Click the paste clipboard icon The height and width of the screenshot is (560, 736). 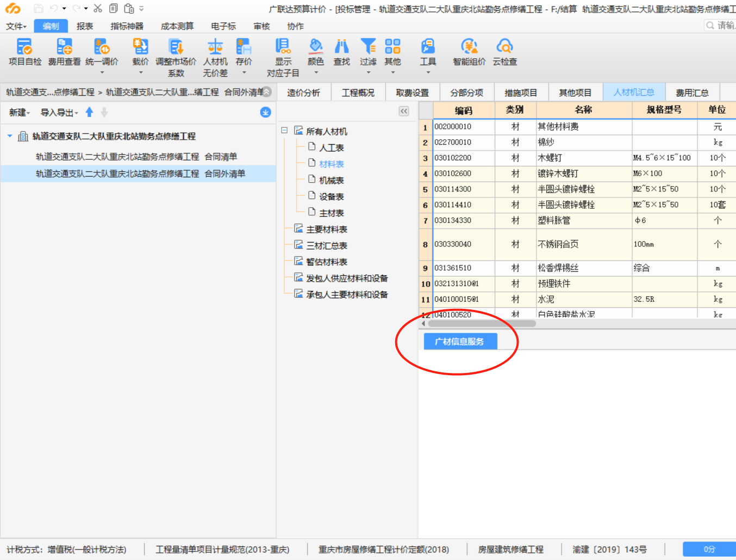(129, 8)
